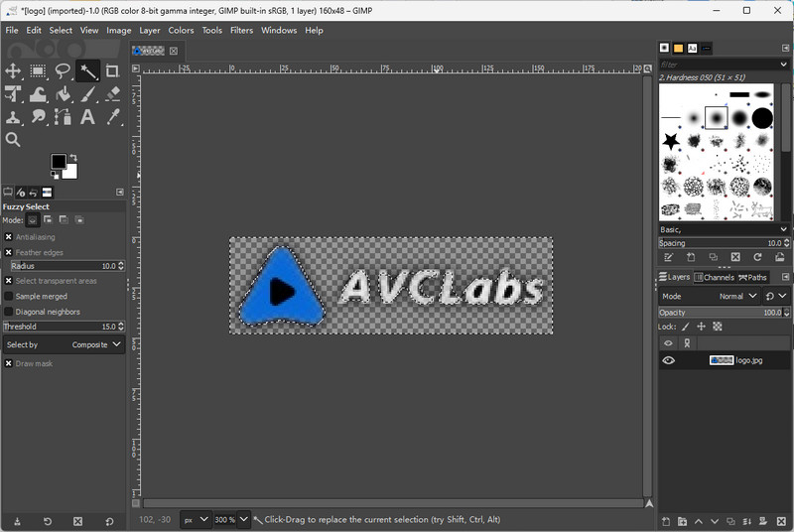The width and height of the screenshot is (794, 532).
Task: Open the Images tab in left dock
Action: (x=47, y=193)
